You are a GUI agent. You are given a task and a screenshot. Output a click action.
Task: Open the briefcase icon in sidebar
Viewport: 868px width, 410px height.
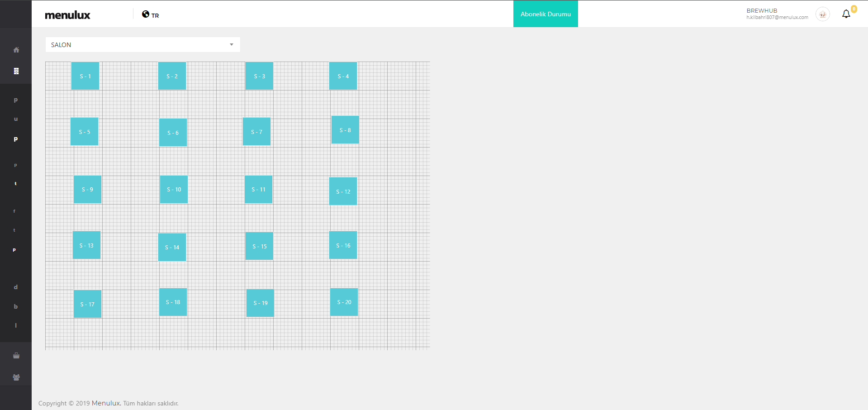coord(16,356)
